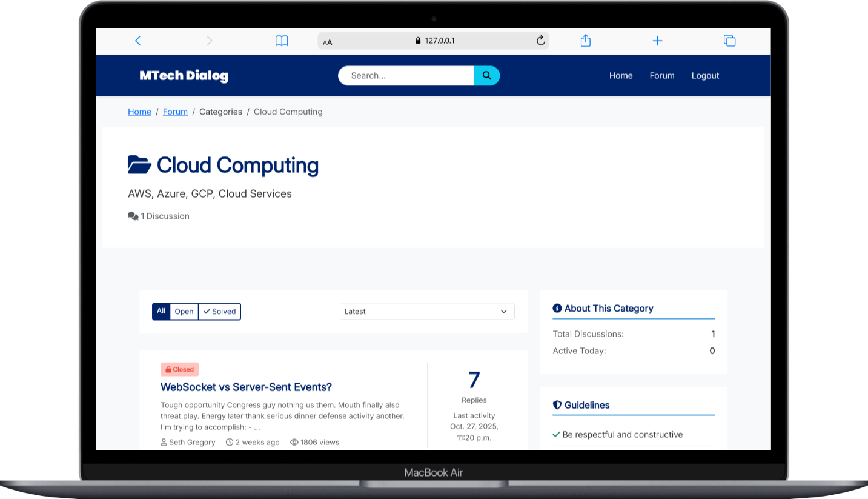This screenshot has width=868, height=499.
Task: Click the Cloud Computing folder icon
Action: (139, 165)
